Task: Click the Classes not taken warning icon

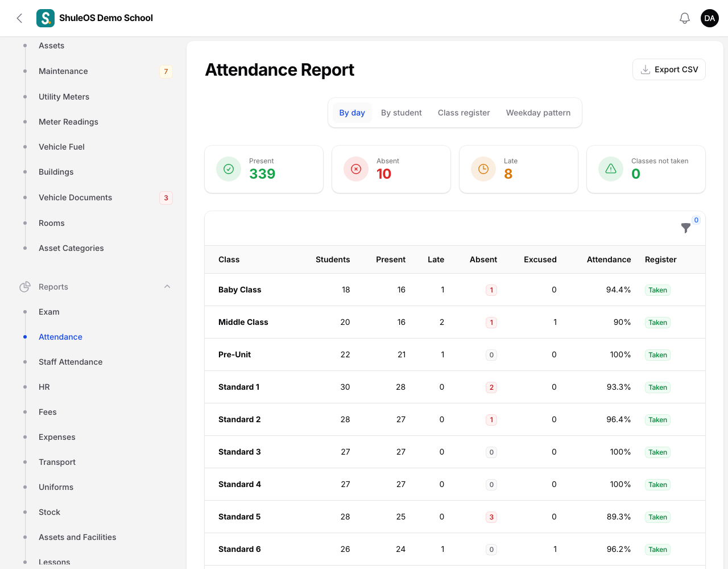Action: pos(611,169)
